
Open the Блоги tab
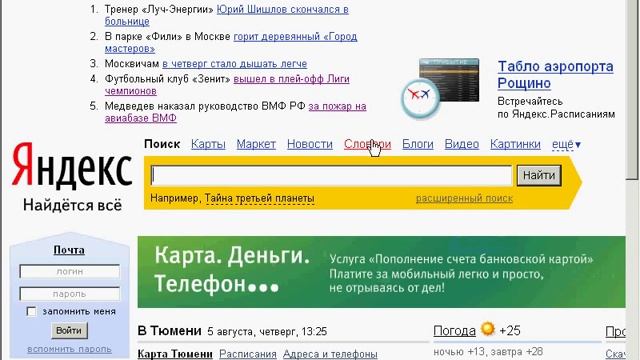coord(418,144)
